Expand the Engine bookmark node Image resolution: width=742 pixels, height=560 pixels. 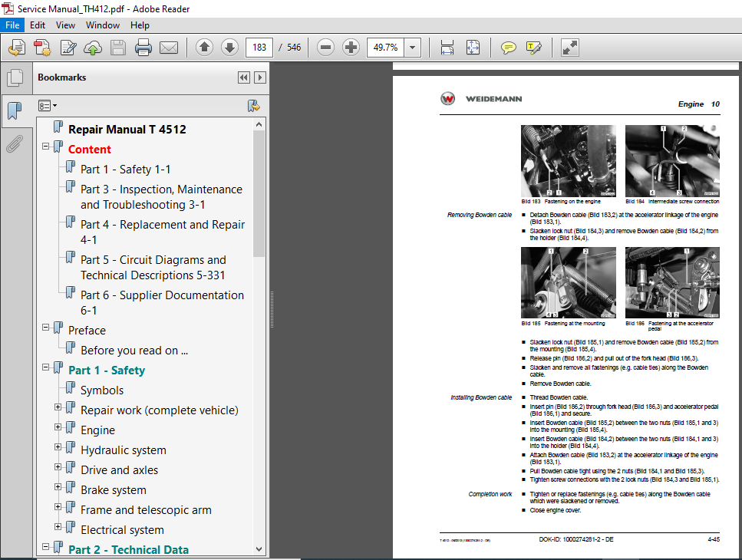pos(58,427)
